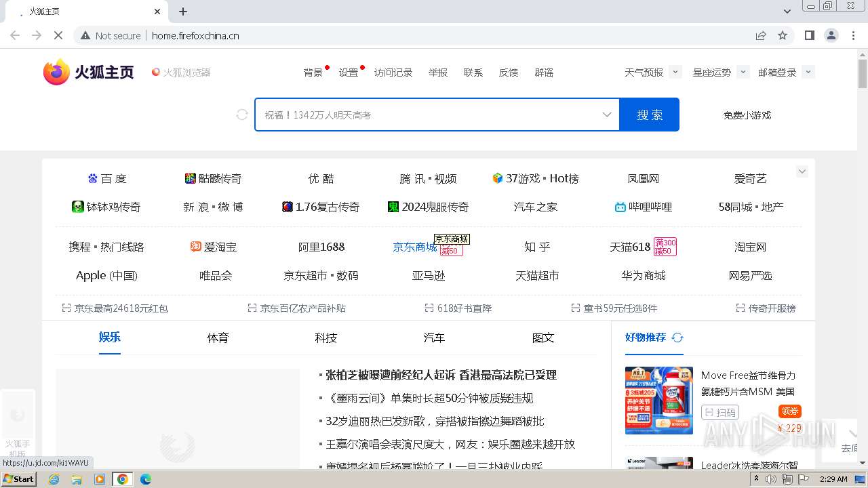Screen dimensions: 868x488
Task: Open the 设置 menu item
Action: click(x=349, y=73)
